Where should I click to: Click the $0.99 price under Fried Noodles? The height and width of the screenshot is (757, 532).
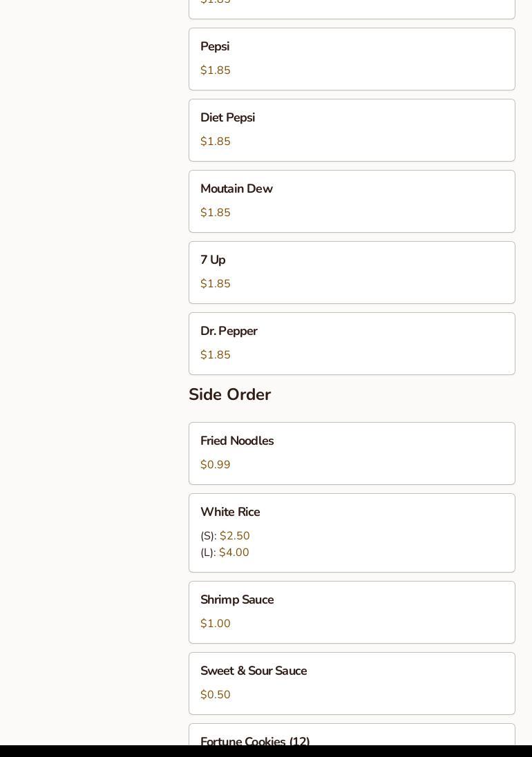[216, 465]
